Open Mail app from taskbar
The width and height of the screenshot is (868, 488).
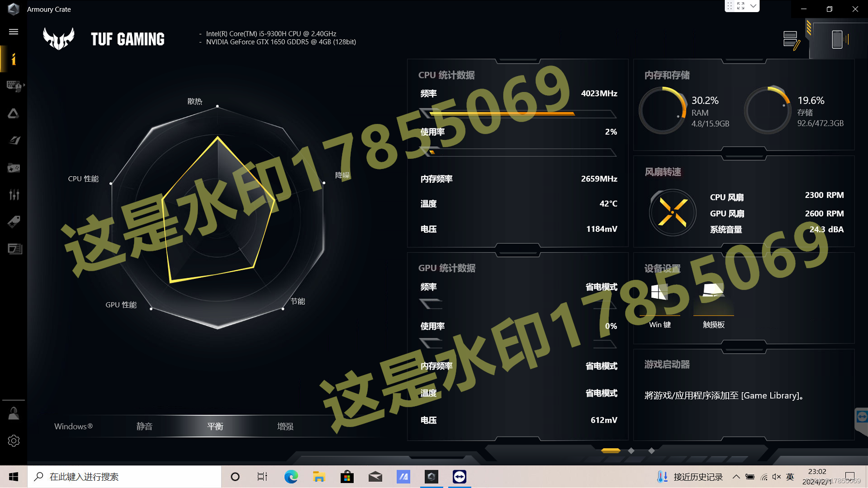375,477
